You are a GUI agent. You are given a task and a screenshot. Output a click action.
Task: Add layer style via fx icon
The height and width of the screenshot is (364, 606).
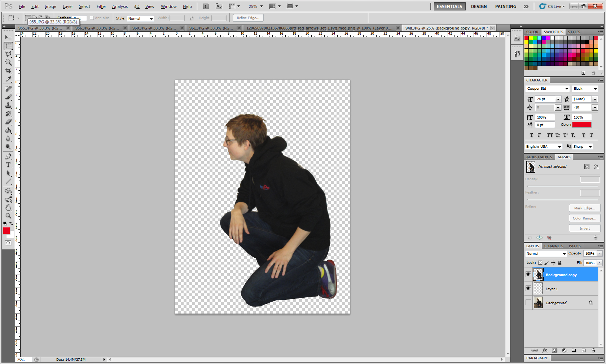coord(545,350)
